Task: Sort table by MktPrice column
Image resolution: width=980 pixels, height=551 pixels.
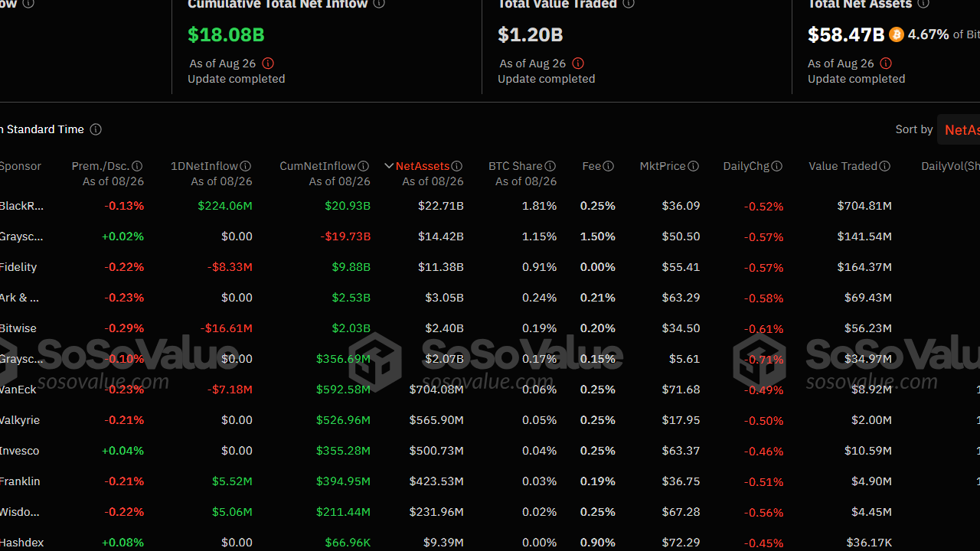Action: pos(663,166)
